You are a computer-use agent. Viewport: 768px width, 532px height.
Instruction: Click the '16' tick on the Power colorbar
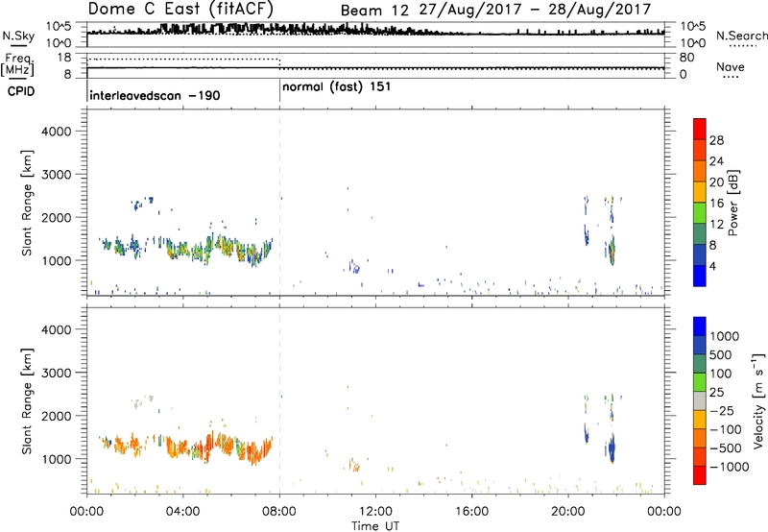[716, 204]
